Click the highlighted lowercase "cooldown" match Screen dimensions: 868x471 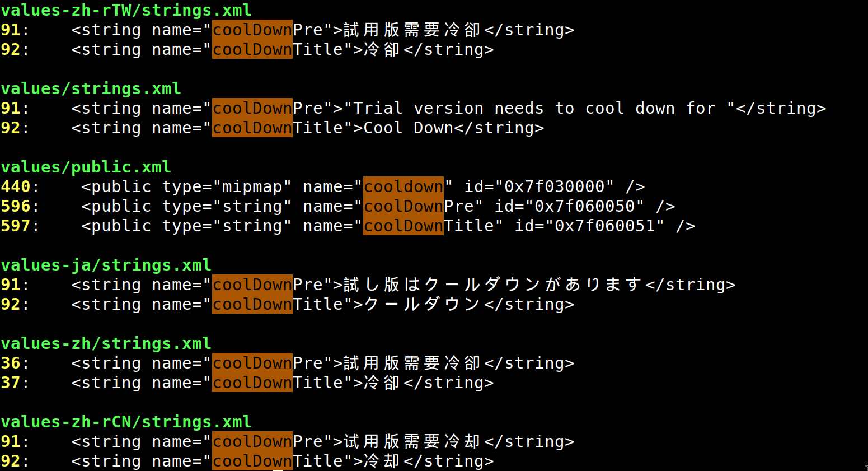(403, 186)
